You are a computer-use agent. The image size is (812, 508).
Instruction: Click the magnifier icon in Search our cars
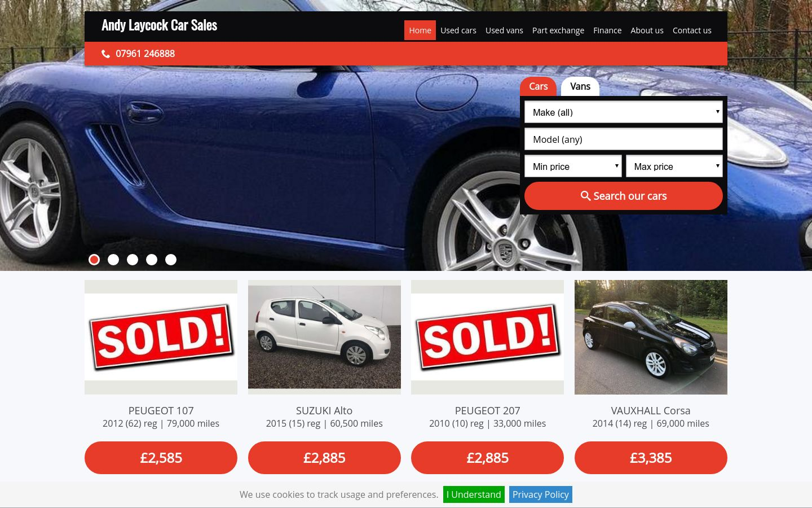tap(586, 196)
